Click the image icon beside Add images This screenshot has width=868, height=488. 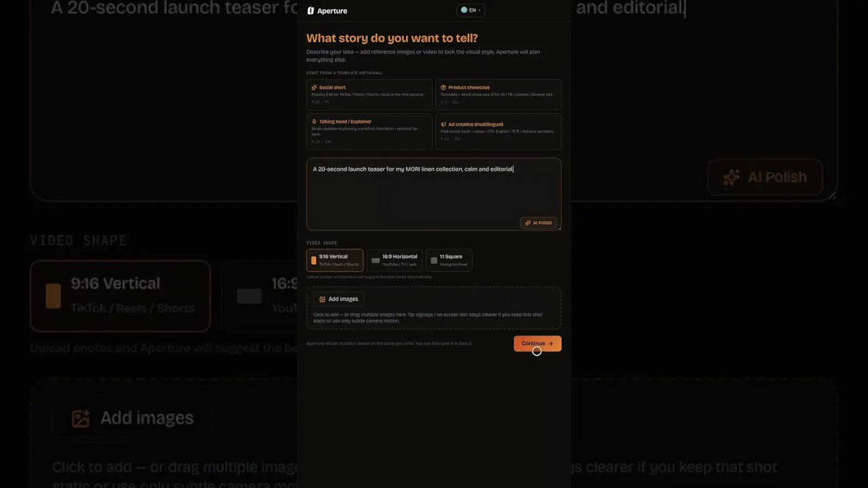tap(322, 299)
